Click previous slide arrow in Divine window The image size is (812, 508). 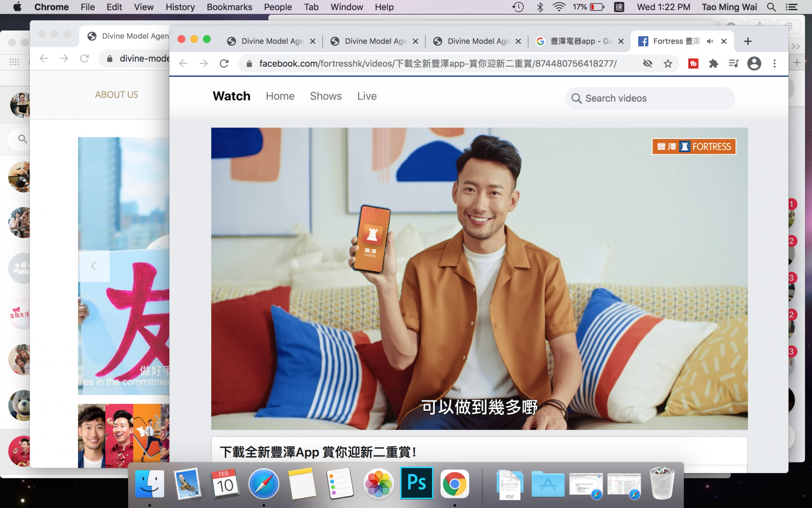click(x=94, y=266)
